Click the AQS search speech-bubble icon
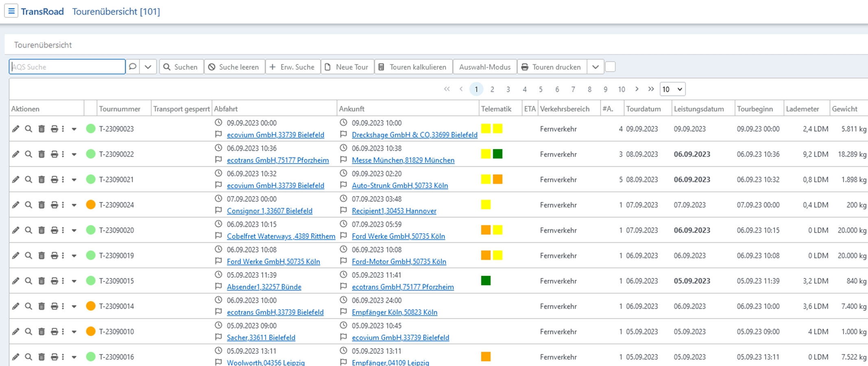Screen dimensions: 868x366 (x=133, y=67)
